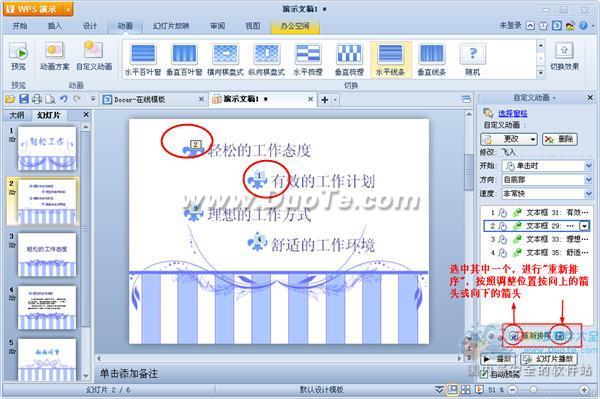Open the 办公空间 ribbon tab
600x399 pixels.
[x=295, y=26]
